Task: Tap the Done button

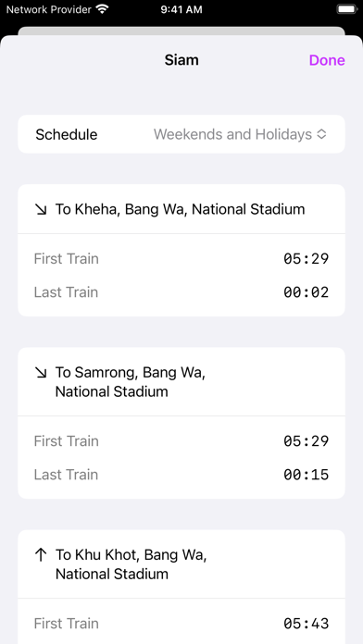Action: (327, 60)
